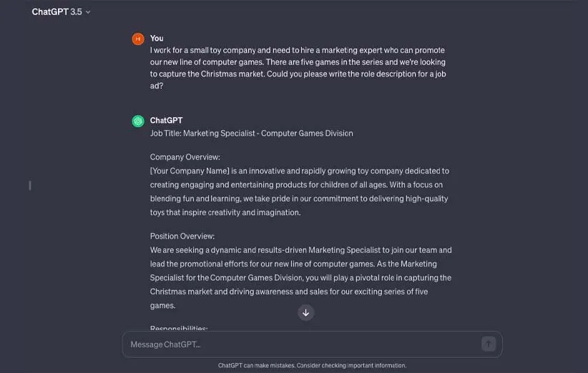
Task: Click the 'ad?' last line of user prompt
Action: click(x=157, y=86)
